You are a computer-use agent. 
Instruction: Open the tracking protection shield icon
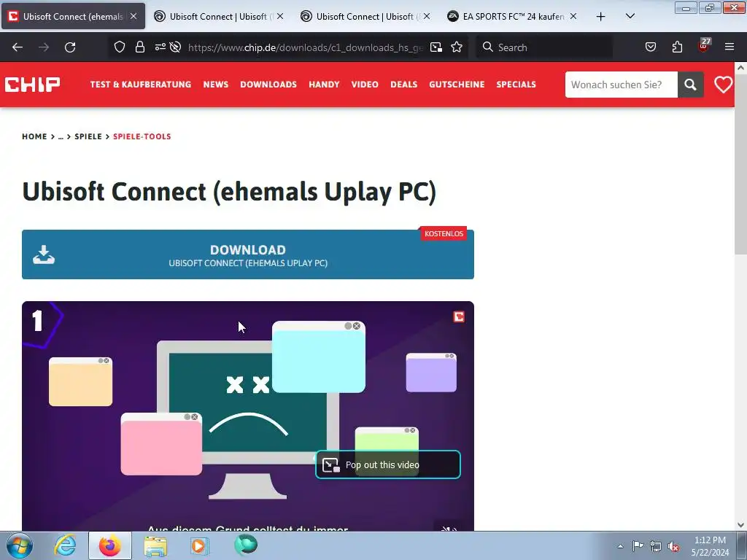click(120, 47)
